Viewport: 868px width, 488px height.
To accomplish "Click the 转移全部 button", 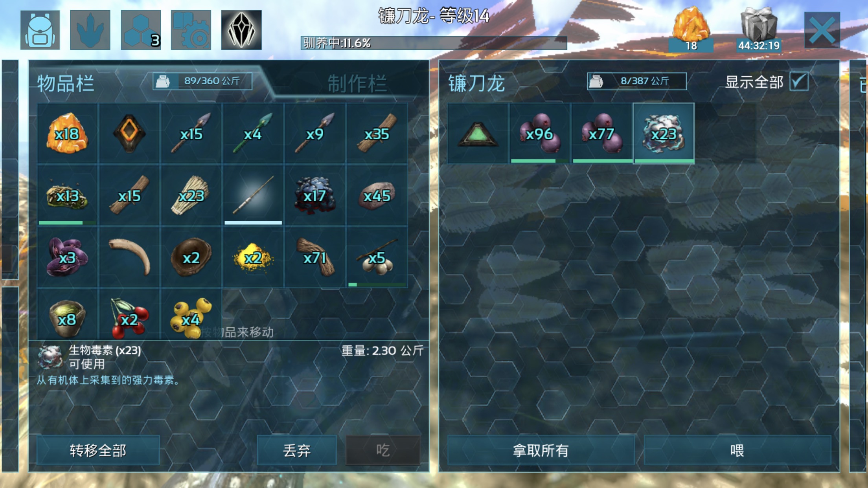I will [98, 450].
